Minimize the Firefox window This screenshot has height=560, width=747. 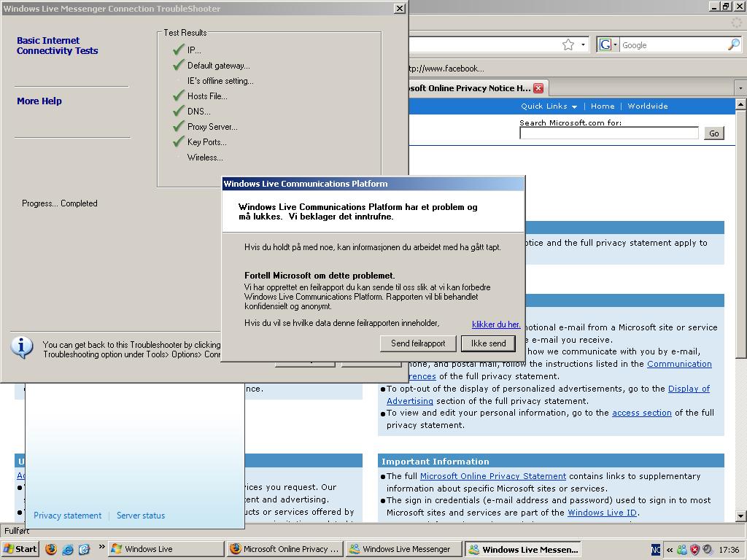[714, 6]
